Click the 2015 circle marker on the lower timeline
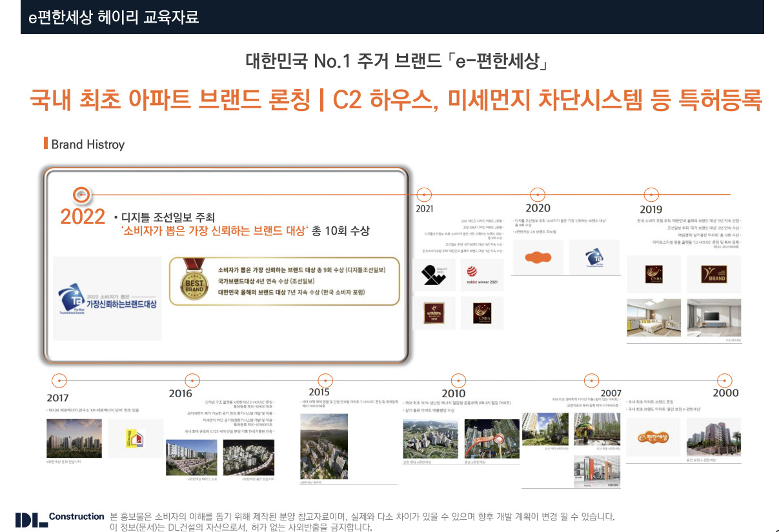The width and height of the screenshot is (779, 532). point(326,380)
